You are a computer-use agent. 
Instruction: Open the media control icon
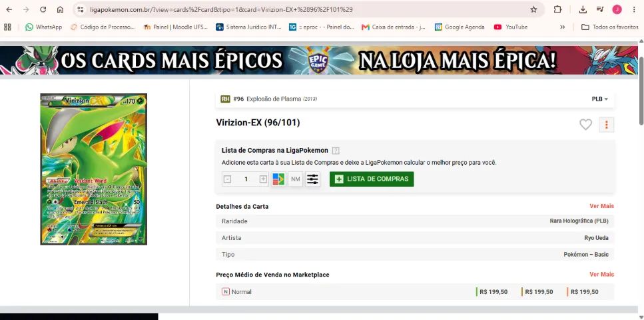tap(600, 9)
